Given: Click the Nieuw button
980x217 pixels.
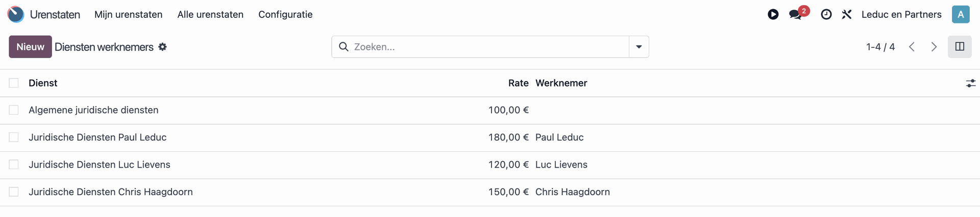Looking at the screenshot, I should click(30, 47).
